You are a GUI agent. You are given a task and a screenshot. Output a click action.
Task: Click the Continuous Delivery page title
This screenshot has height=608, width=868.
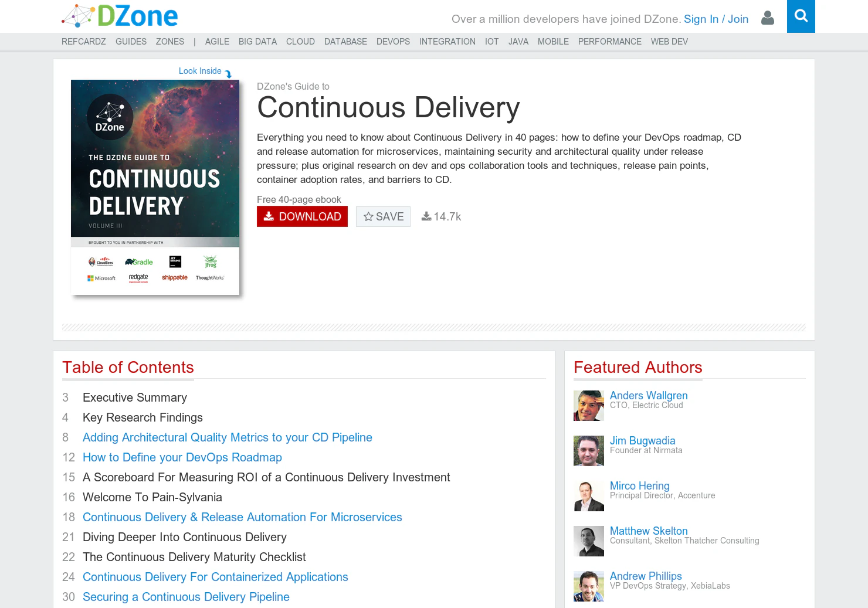tap(388, 108)
